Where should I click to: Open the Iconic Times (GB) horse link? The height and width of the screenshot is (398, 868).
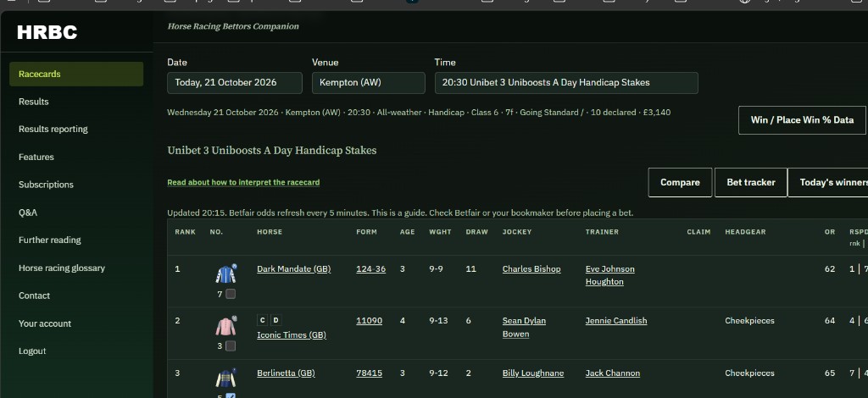(x=292, y=335)
